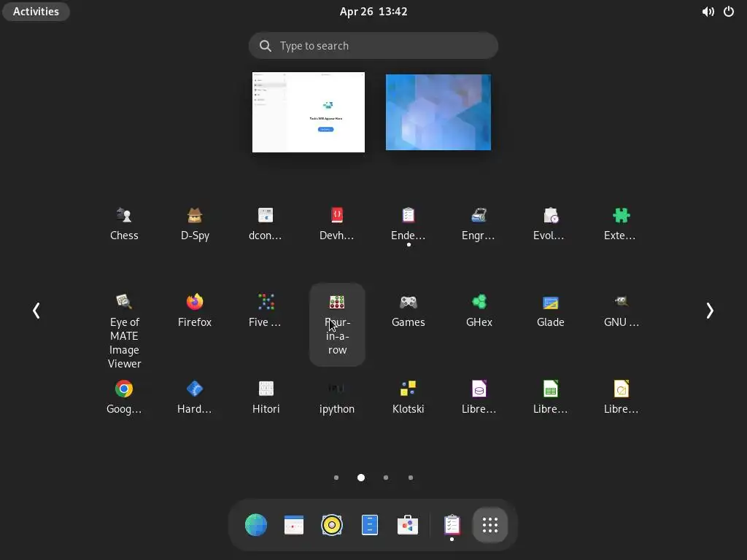Launch the Hardinfo app

(195, 397)
